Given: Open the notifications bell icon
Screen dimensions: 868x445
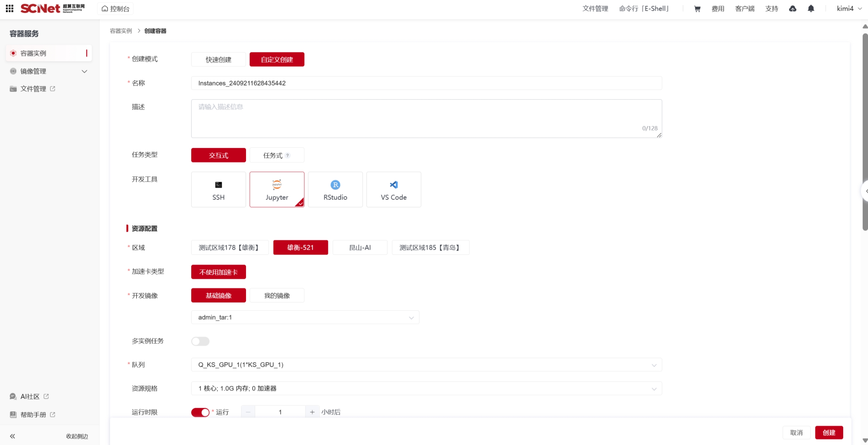Looking at the screenshot, I should click(811, 9).
